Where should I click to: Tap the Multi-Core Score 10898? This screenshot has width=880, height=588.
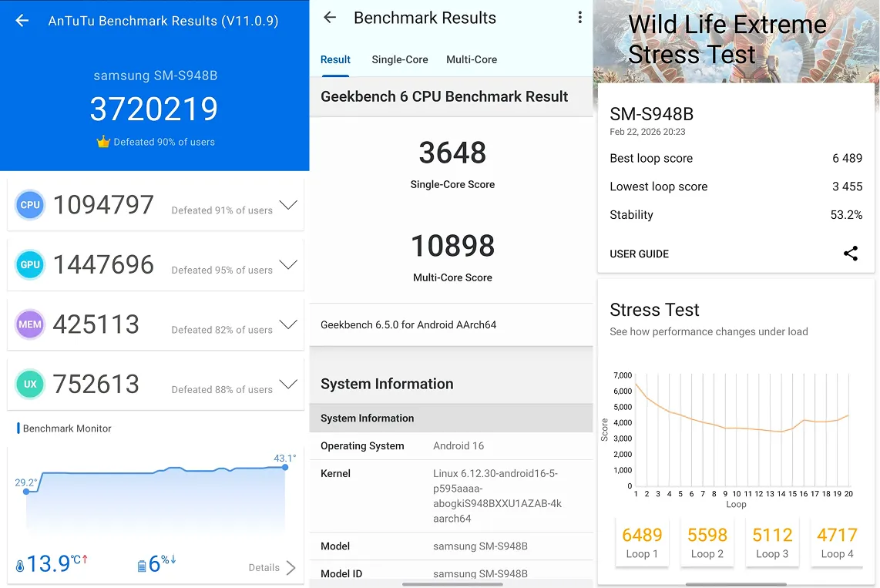(452, 246)
